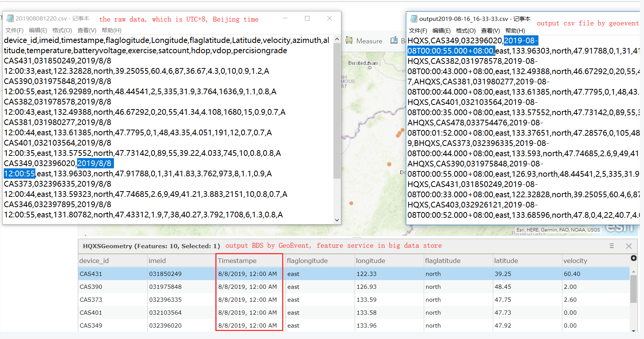644x339 pixels.
Task: Click latitude cell 47.92
Action: (527, 325)
